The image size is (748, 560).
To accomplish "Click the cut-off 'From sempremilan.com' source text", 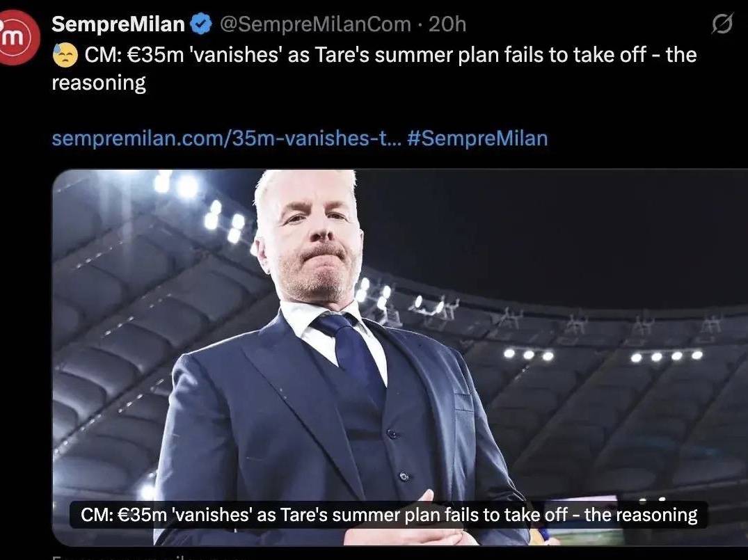I will pyautogui.click(x=143, y=557).
